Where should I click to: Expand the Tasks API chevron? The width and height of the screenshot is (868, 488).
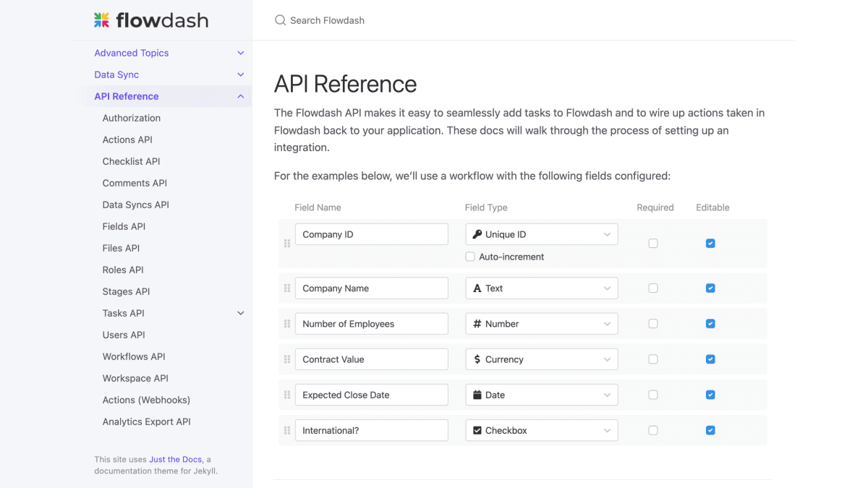(x=241, y=313)
